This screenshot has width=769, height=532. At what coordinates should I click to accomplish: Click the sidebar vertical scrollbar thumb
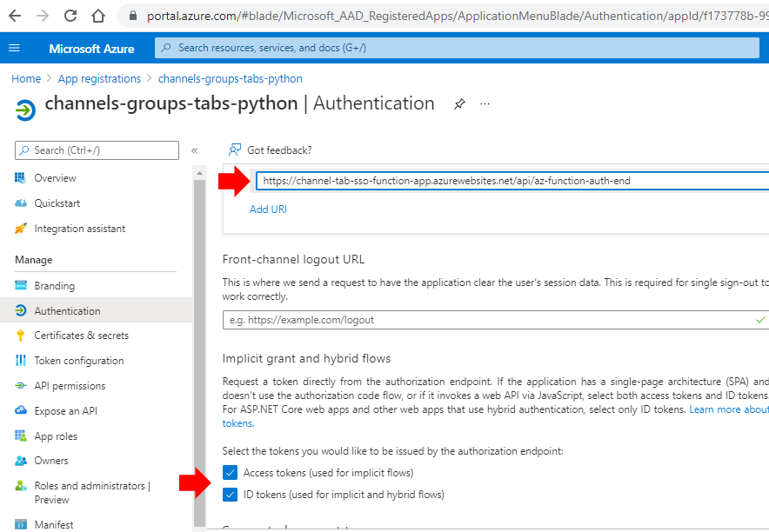coord(199,353)
